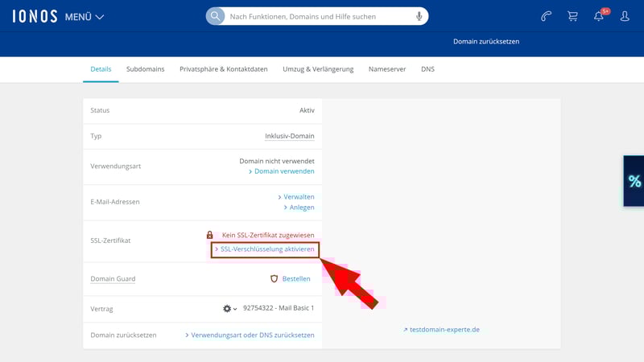Image resolution: width=644 pixels, height=362 pixels.
Task: Click Domain zurücksetzen in blue header
Action: pos(485,41)
